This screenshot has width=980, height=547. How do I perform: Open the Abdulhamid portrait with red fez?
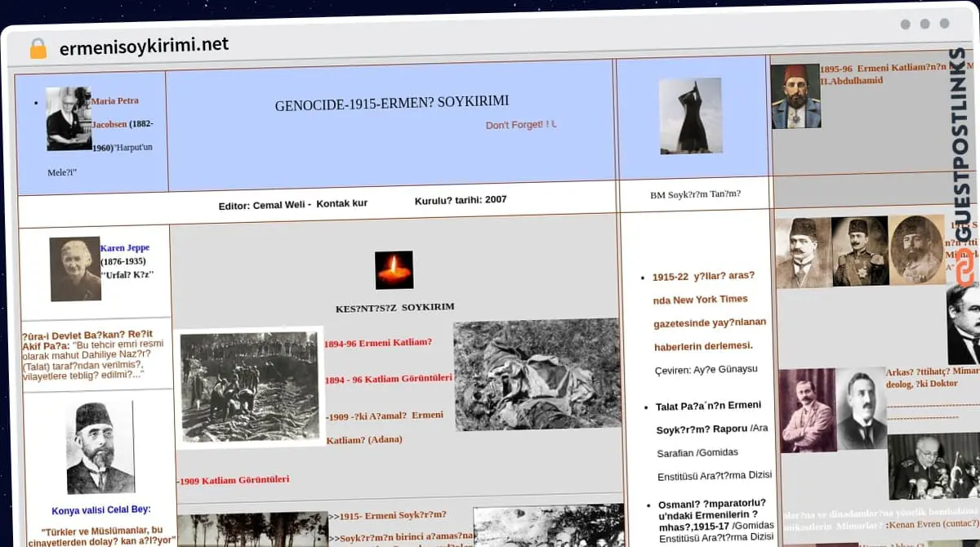(x=795, y=96)
